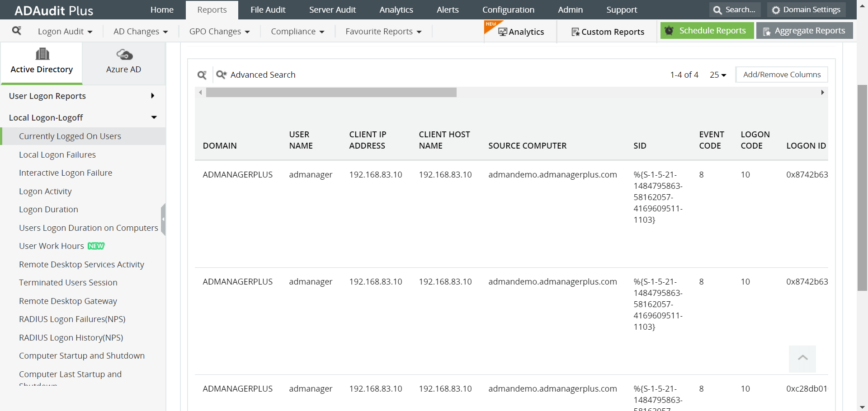Sort by DOMAIN column header
This screenshot has height=411, width=868.
tap(220, 145)
